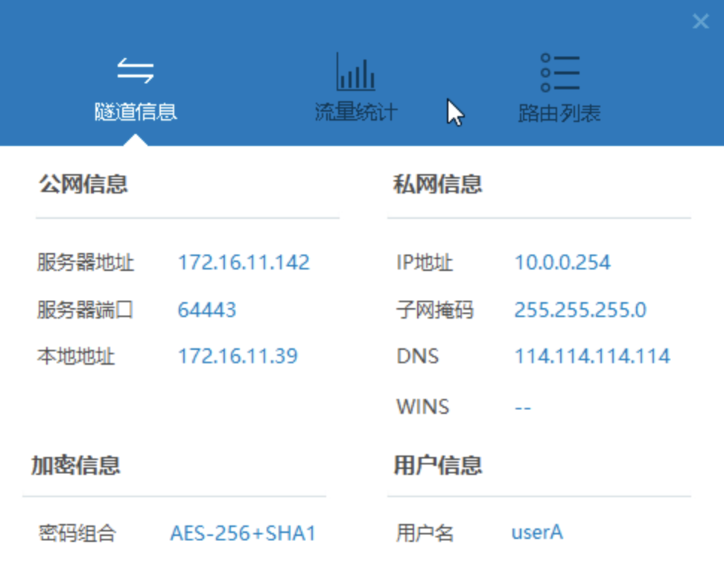Click the WINS empty value dashes
724x588 pixels.
pos(523,407)
